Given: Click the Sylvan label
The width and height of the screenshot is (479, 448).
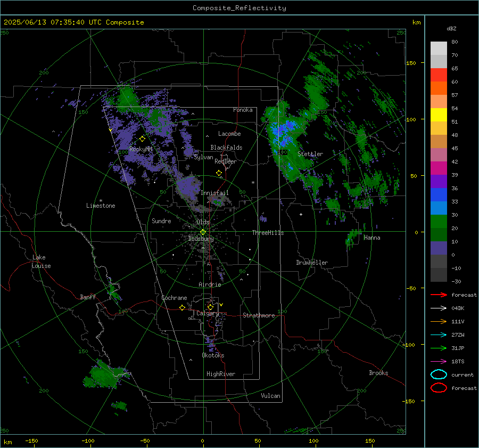Looking at the screenshot, I should 203,157.
